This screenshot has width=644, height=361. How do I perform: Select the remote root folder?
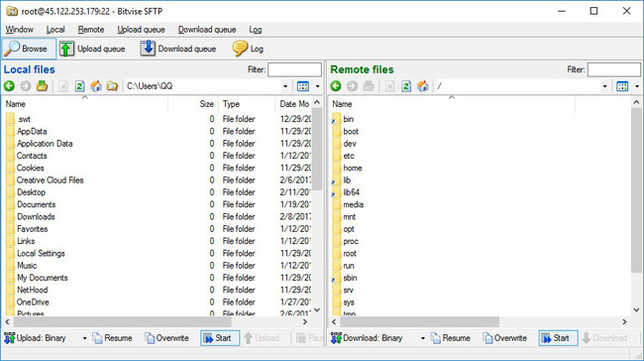350,253
